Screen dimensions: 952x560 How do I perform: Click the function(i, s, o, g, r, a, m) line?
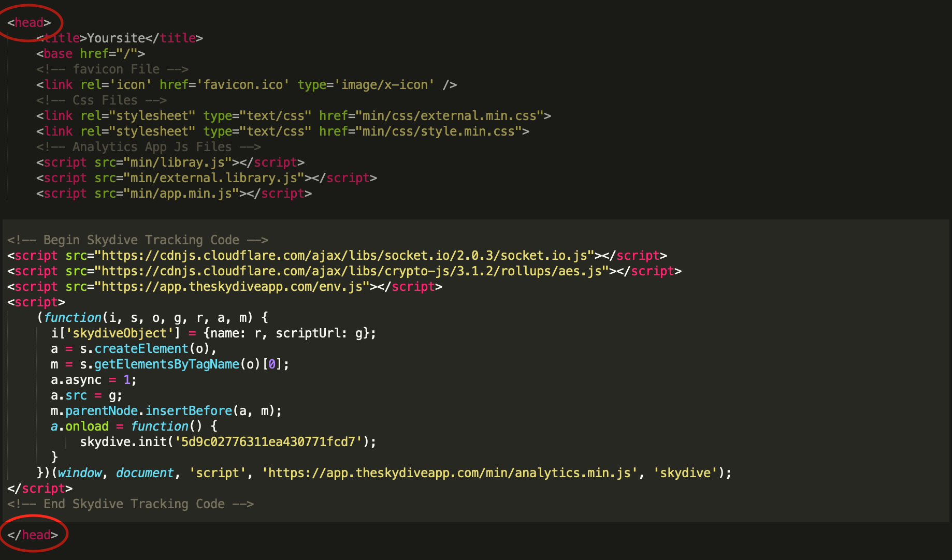(152, 317)
